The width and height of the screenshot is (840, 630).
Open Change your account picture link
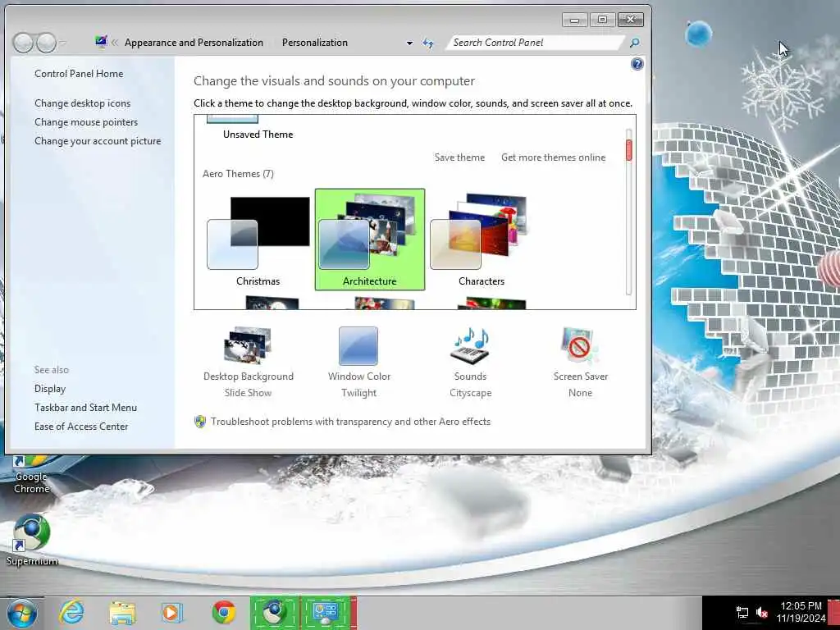(x=98, y=141)
